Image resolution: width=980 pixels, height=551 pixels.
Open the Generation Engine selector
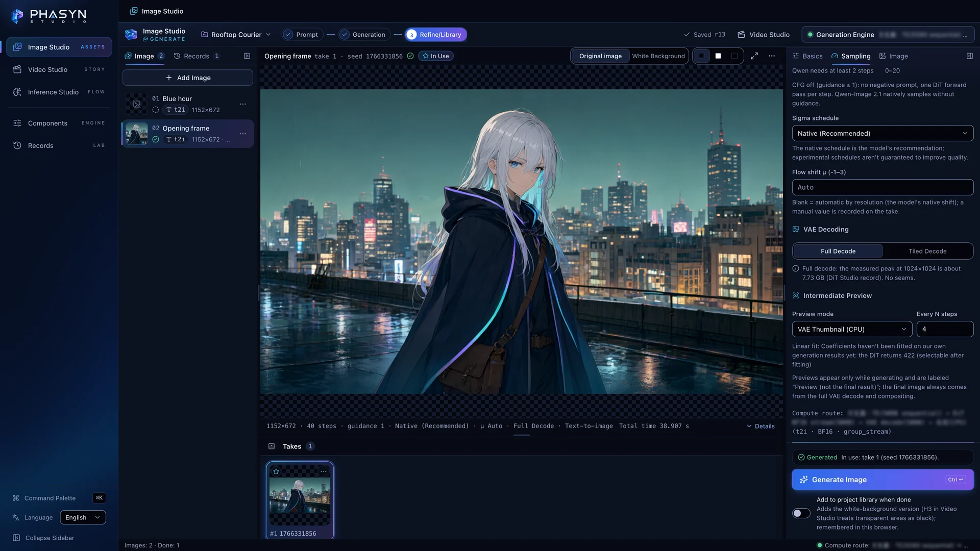click(x=888, y=35)
